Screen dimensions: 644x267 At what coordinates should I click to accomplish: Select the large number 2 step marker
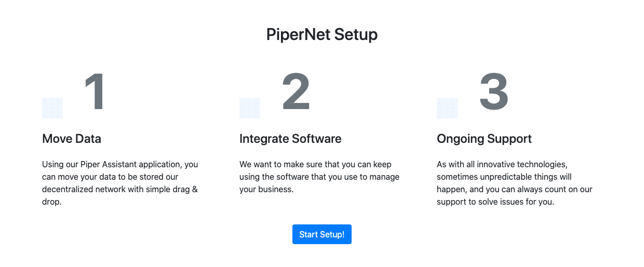pyautogui.click(x=296, y=92)
